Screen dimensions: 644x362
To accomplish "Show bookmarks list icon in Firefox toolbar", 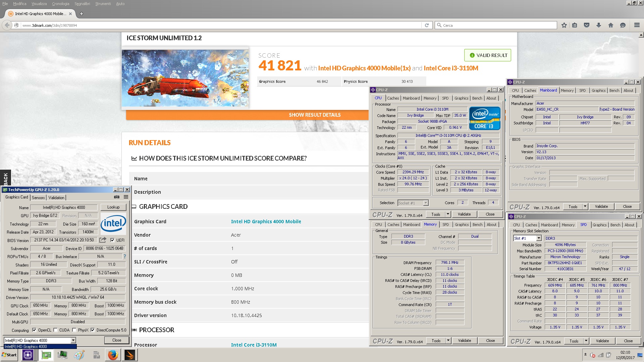I will pyautogui.click(x=575, y=25).
